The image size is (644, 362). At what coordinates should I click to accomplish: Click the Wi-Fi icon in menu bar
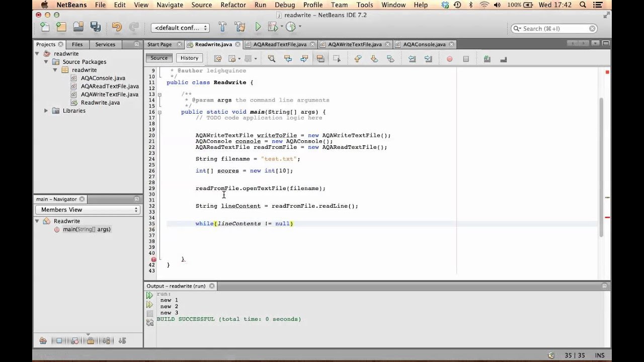tap(484, 5)
